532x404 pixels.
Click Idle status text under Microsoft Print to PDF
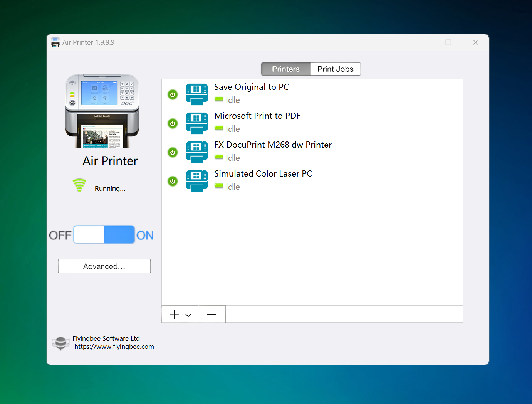(233, 129)
